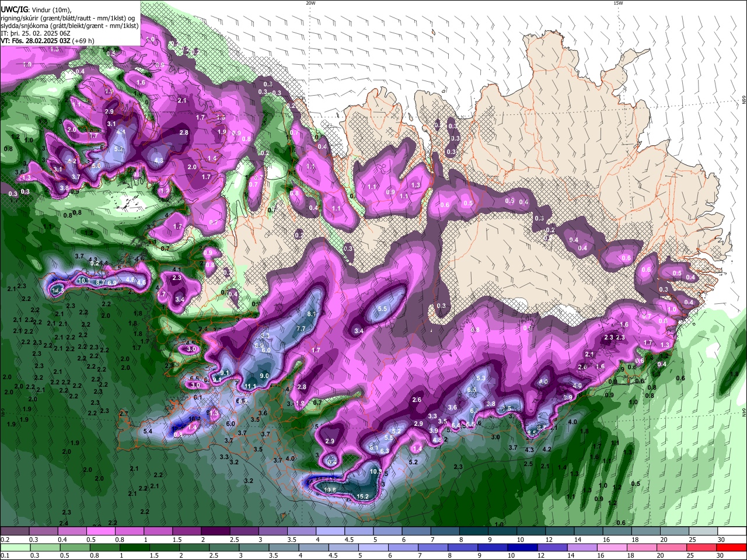
Task: Click the 'rigning/skúrir' description line
Action: pyautogui.click(x=68, y=18)
